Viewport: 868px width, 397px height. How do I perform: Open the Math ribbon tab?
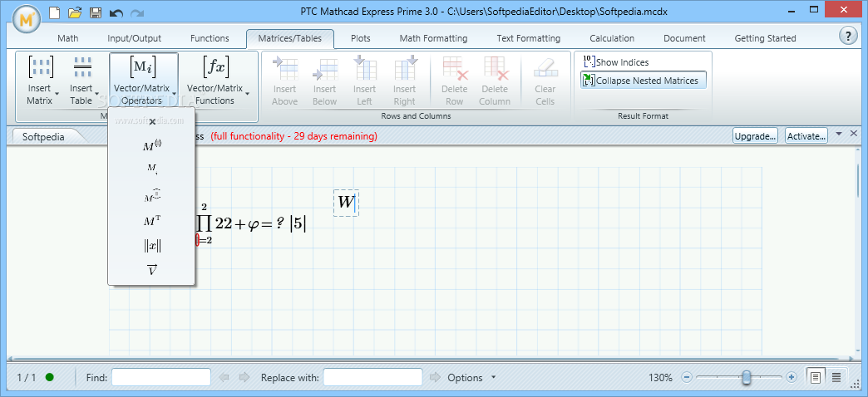pos(67,38)
